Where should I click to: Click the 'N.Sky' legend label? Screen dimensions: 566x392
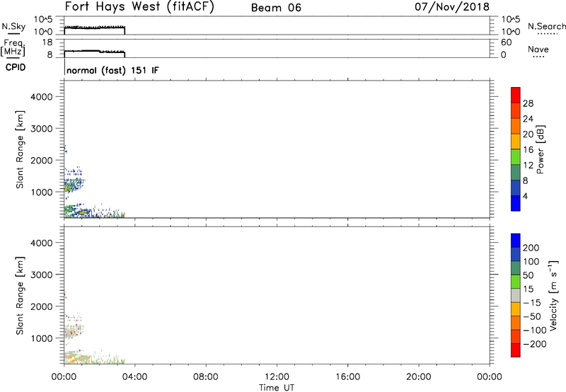pos(13,26)
